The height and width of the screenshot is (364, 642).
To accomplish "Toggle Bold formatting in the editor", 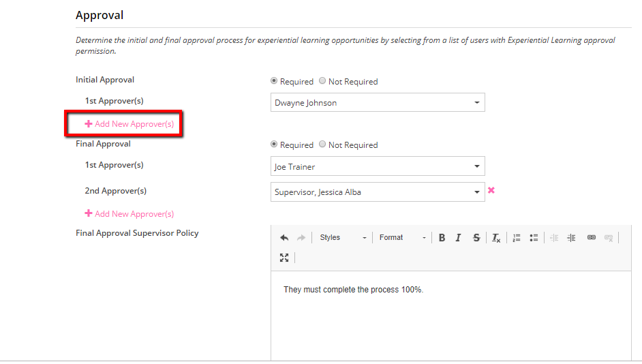I will pos(442,238).
